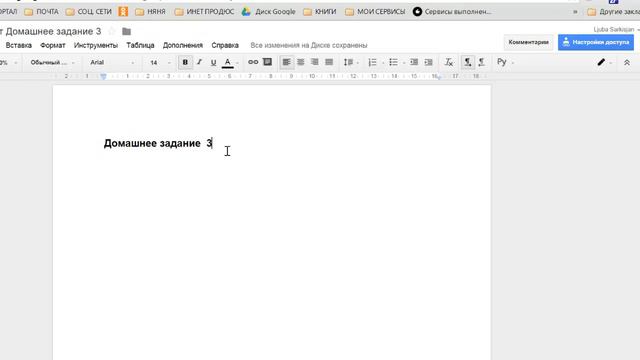Toggle bold formatting

(185, 62)
